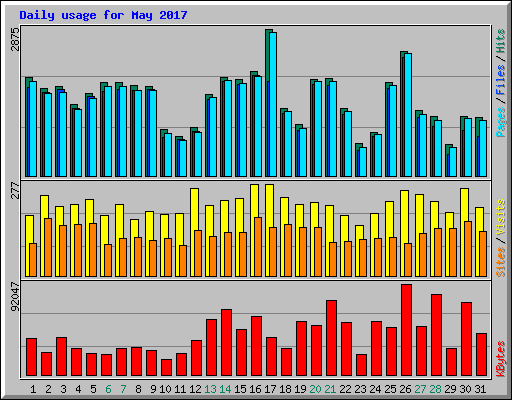
Task: Select green weekend day label 28
Action: (435, 389)
